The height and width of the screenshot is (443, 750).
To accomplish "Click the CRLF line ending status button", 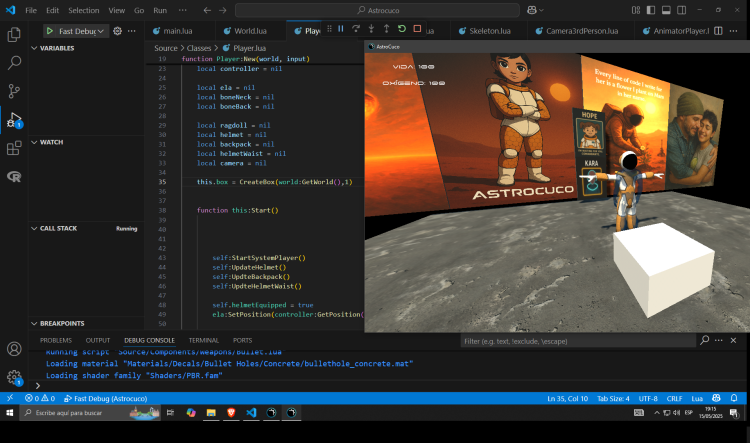I will click(x=674, y=397).
